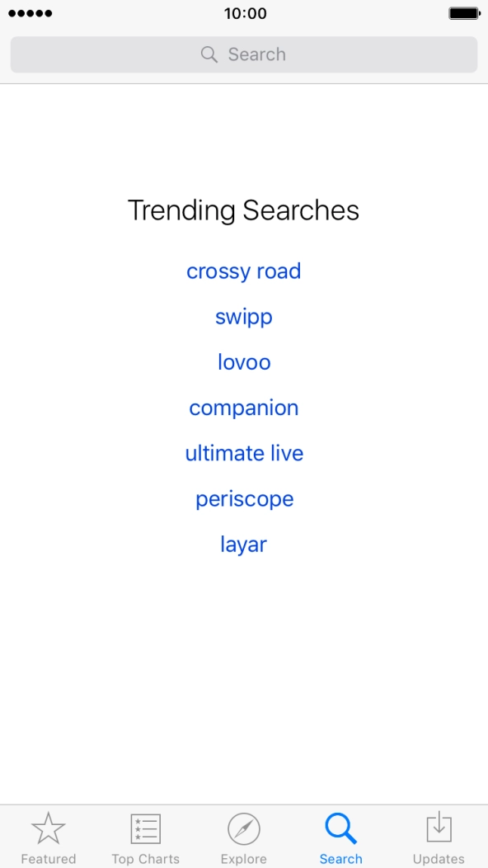
Task: Tap the ultimate live suggestion
Action: point(243,452)
